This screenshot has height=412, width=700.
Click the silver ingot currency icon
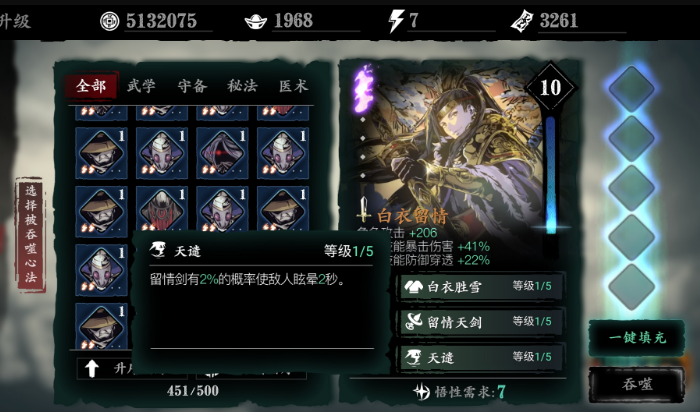[256, 21]
